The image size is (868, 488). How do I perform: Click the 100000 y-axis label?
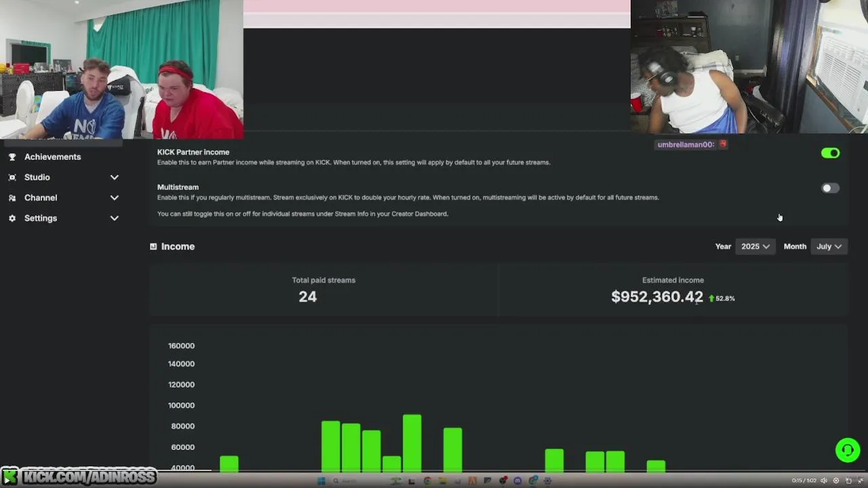[181, 405]
